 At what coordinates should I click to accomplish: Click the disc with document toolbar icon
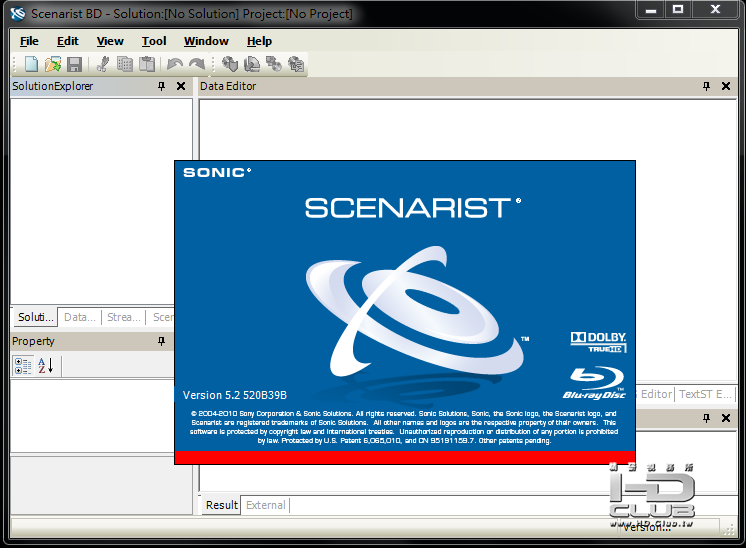tap(296, 64)
